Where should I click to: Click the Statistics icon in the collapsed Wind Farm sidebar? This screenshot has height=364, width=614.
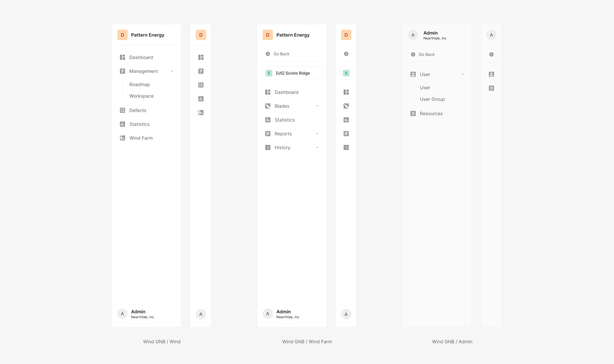click(x=346, y=120)
